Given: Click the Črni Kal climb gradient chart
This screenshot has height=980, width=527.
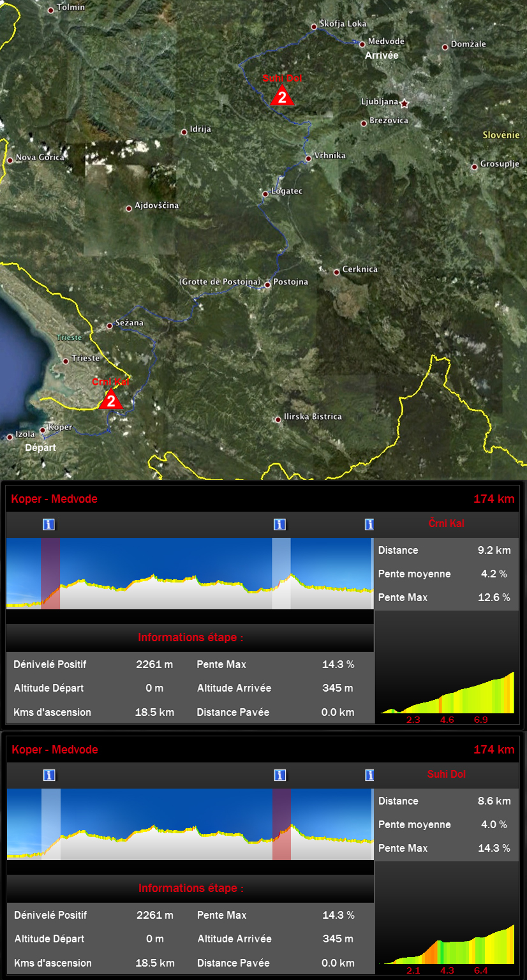Looking at the screenshot, I should coord(447,692).
